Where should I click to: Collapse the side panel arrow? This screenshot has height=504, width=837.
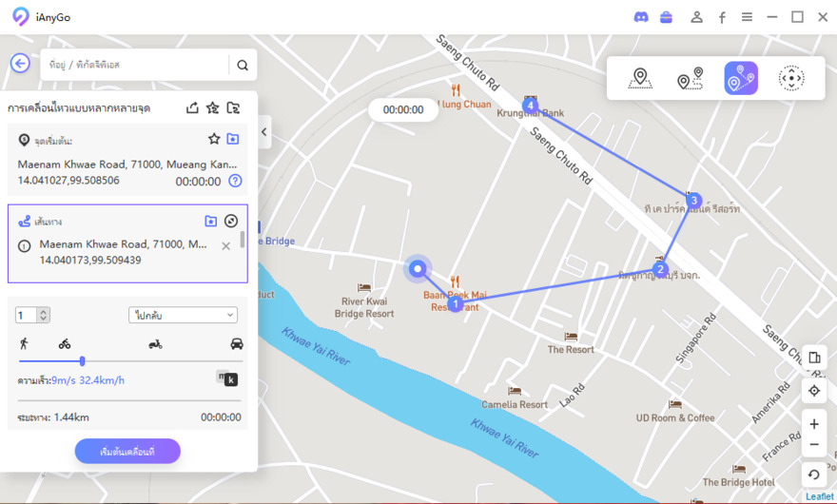tap(263, 132)
